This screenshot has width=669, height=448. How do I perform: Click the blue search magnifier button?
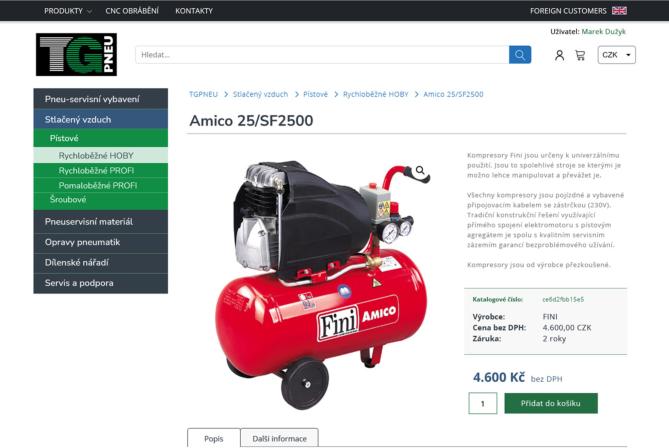pyautogui.click(x=520, y=55)
